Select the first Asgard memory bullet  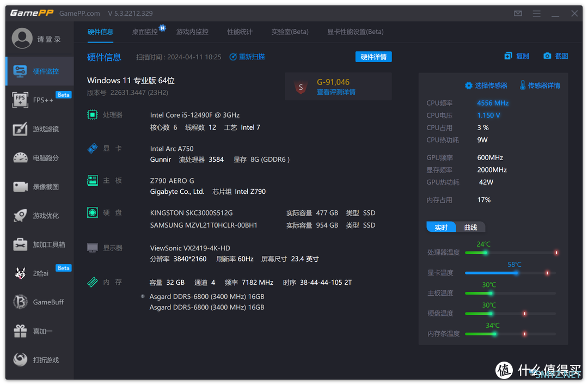point(143,296)
